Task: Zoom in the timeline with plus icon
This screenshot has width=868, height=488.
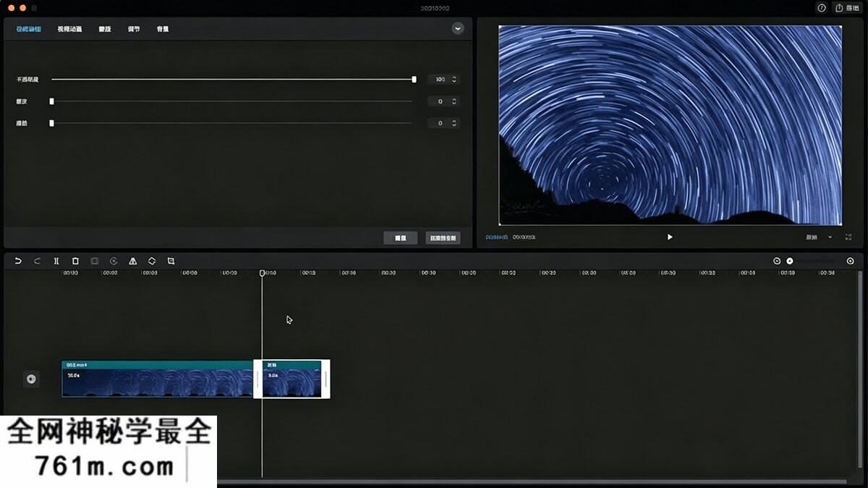Action: coord(850,261)
